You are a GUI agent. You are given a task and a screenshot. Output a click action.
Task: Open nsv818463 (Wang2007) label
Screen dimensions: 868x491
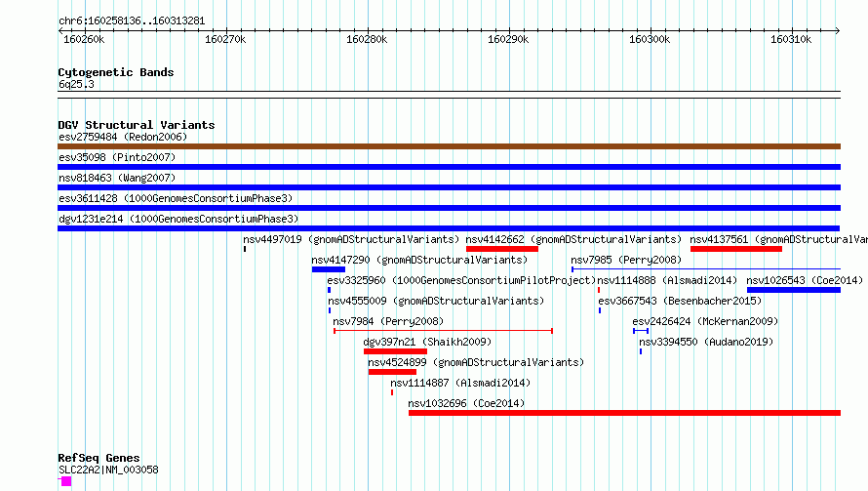(x=117, y=178)
